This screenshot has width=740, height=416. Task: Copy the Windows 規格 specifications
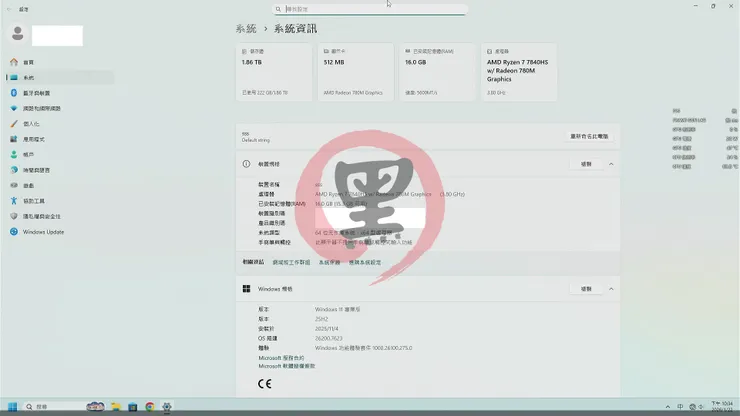click(x=586, y=289)
